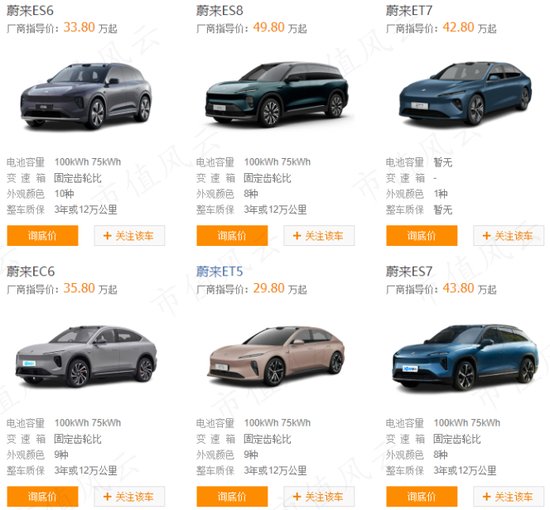Add 蔚来ET7 to followed cars
Viewport: 550px width, 510px height.
(x=509, y=235)
